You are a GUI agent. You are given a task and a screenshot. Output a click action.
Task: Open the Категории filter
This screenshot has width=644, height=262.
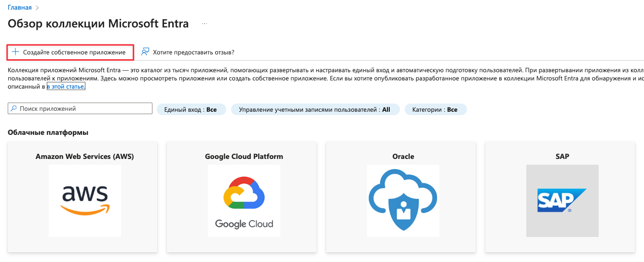(435, 110)
